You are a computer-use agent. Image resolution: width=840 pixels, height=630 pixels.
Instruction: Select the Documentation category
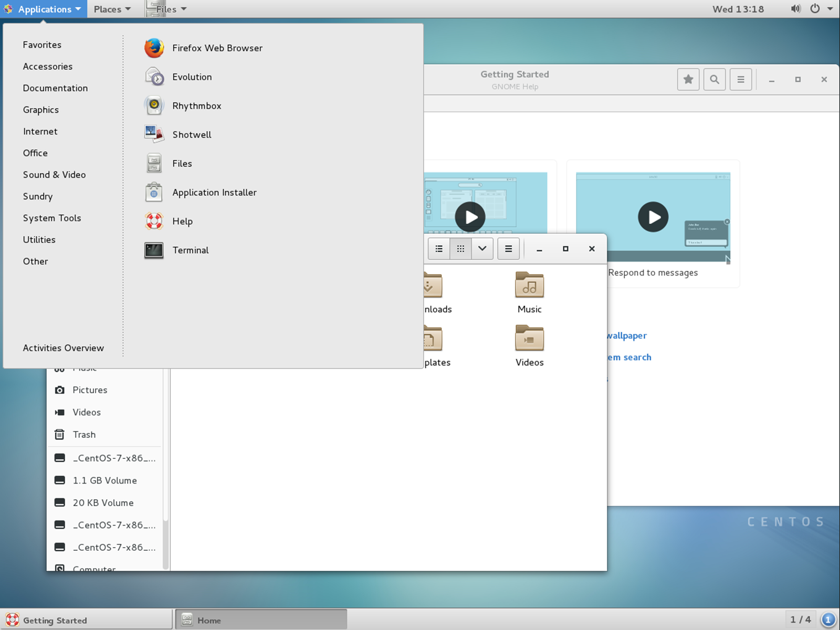pos(55,88)
